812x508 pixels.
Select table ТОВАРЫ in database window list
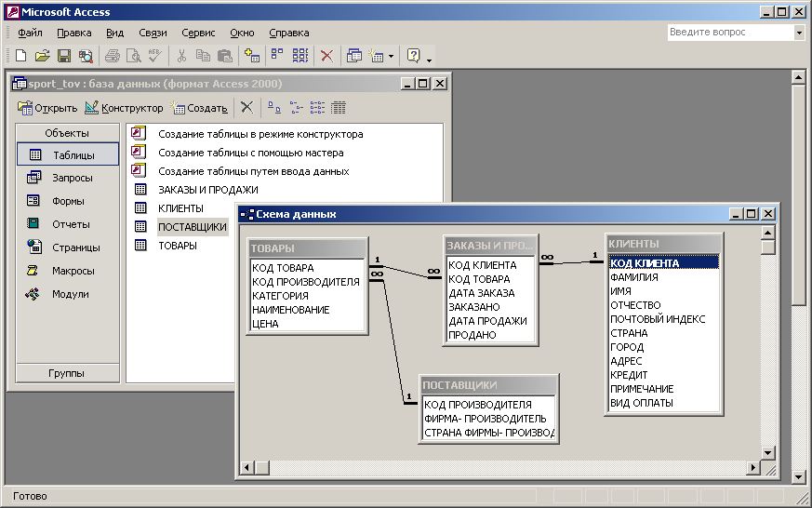178,246
